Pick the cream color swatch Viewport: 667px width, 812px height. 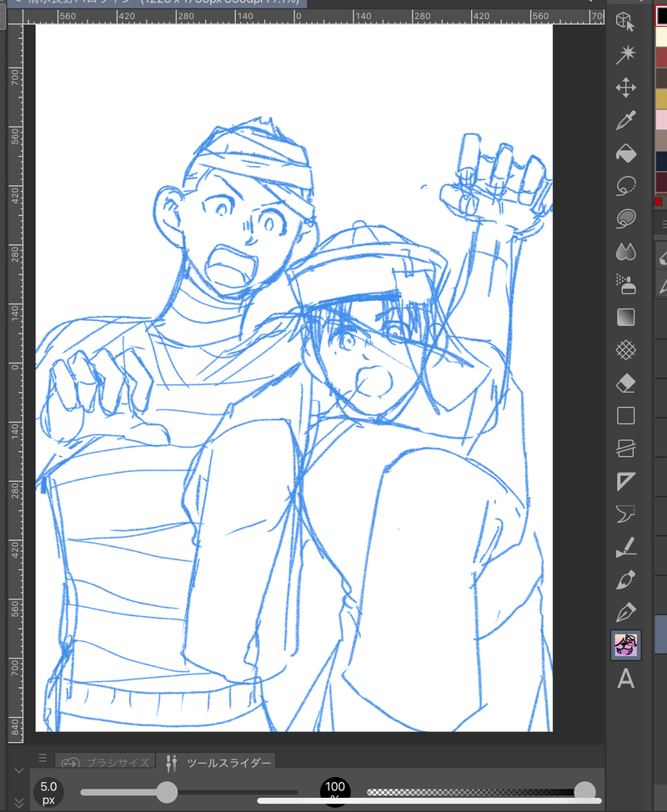[661, 37]
